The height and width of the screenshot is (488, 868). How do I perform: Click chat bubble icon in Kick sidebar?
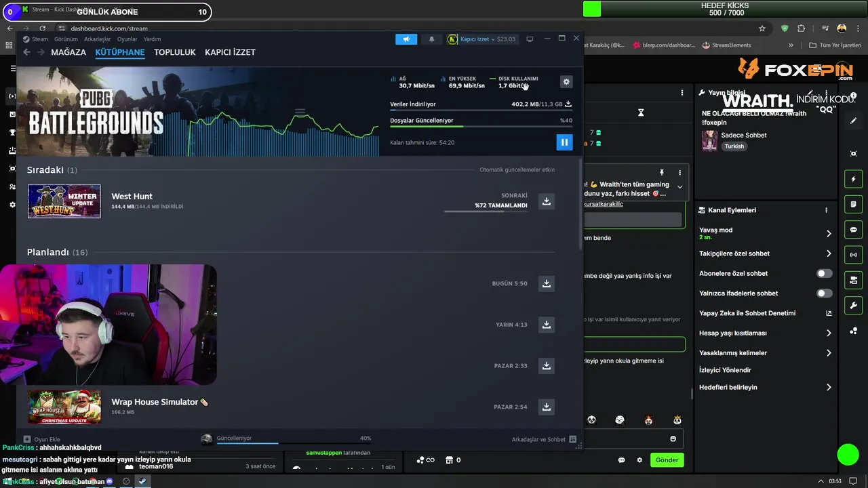click(853, 230)
